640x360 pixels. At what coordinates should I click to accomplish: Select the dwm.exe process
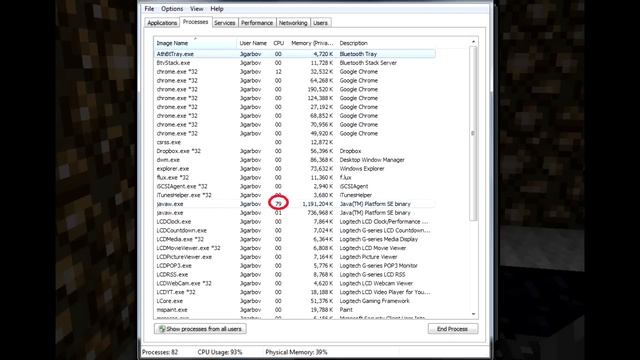pos(294,160)
